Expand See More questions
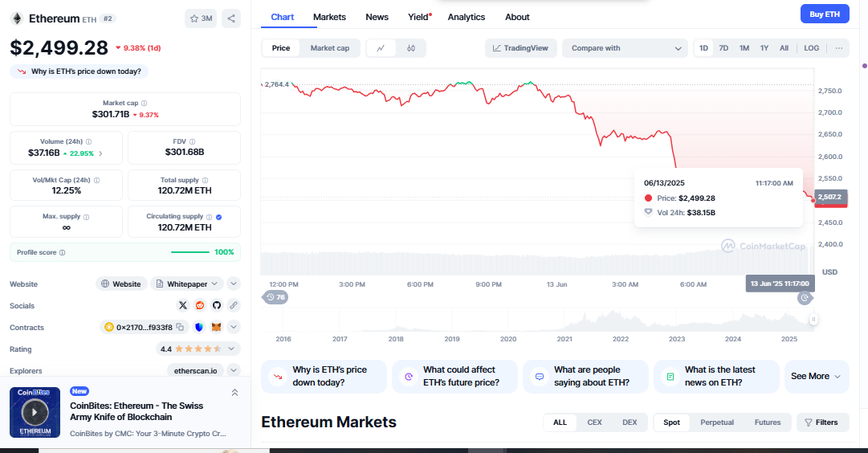 tap(817, 377)
